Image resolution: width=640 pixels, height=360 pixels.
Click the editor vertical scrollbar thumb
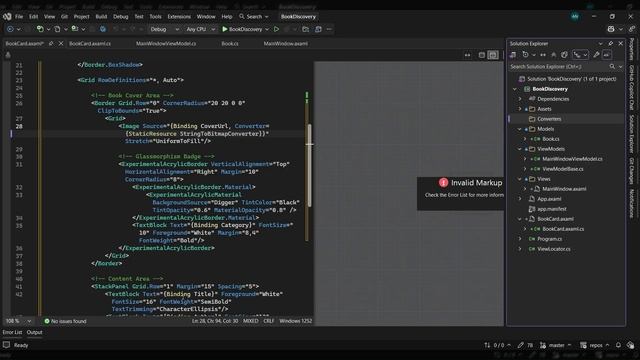[310, 165]
